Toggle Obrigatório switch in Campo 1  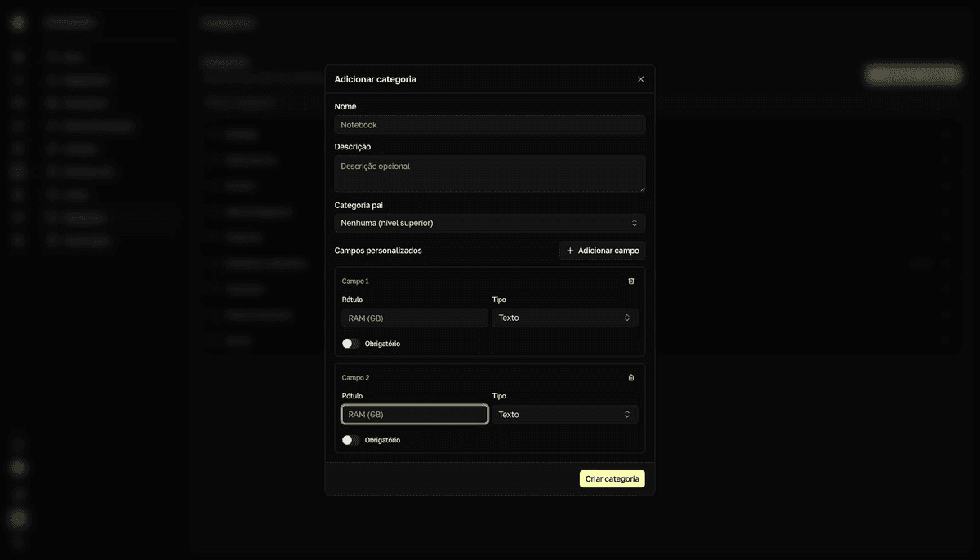point(351,344)
